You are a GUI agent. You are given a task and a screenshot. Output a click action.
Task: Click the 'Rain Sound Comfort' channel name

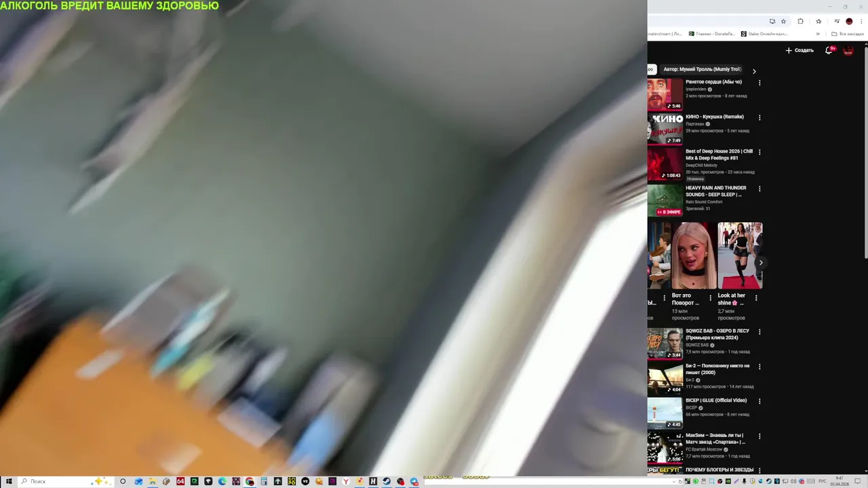tap(704, 202)
